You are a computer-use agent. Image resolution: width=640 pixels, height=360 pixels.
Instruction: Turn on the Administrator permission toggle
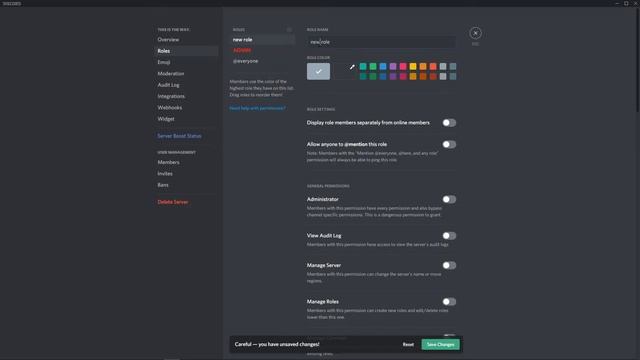(x=449, y=200)
